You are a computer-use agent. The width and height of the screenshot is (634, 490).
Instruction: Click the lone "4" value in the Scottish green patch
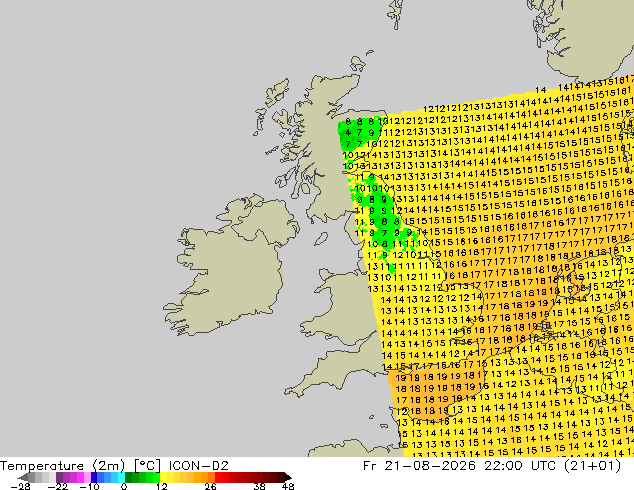coord(349,132)
